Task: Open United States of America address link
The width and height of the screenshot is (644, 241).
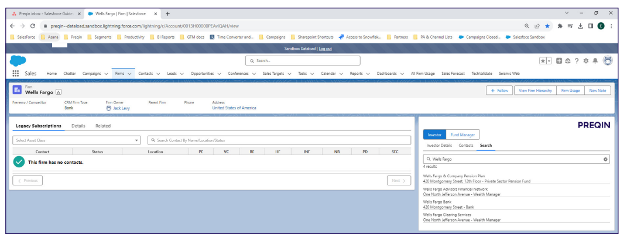Action: click(x=234, y=108)
